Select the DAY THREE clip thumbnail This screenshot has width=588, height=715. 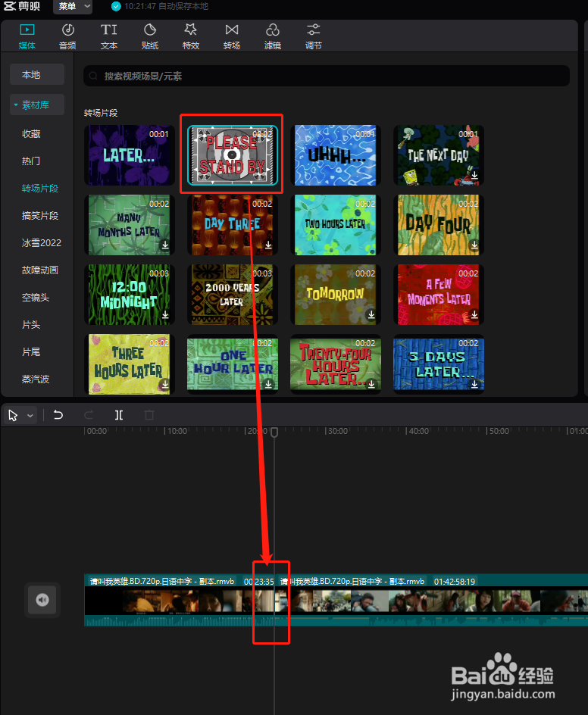(x=232, y=225)
